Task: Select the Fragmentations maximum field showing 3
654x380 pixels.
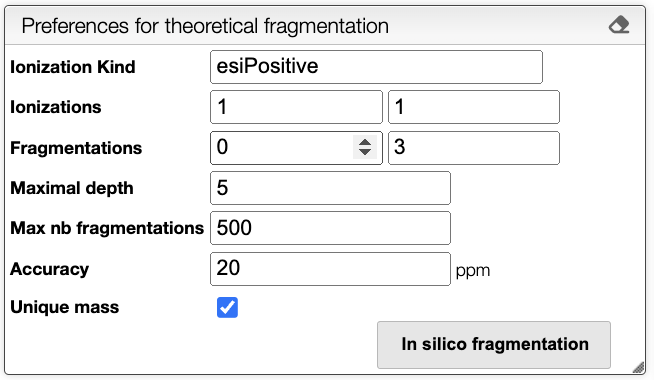Action: coord(474,148)
